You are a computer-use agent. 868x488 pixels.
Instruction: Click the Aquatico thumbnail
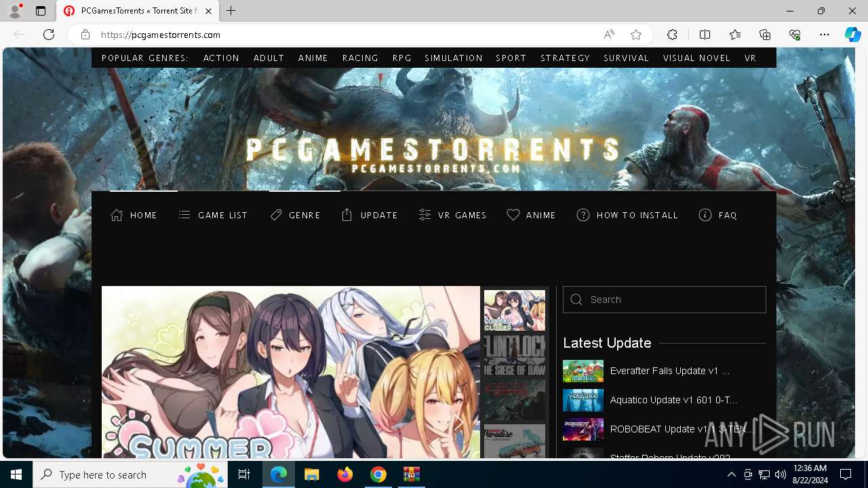coord(583,401)
